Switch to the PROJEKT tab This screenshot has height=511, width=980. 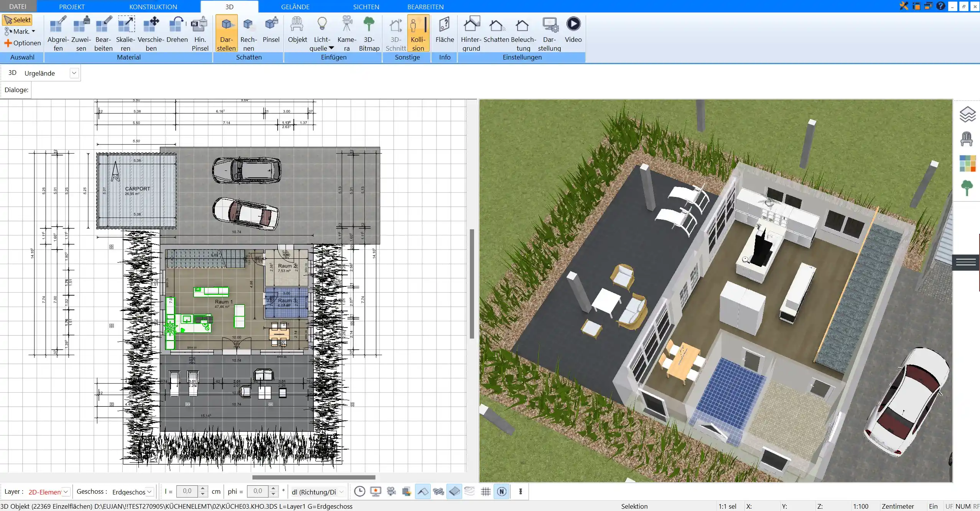pos(72,7)
